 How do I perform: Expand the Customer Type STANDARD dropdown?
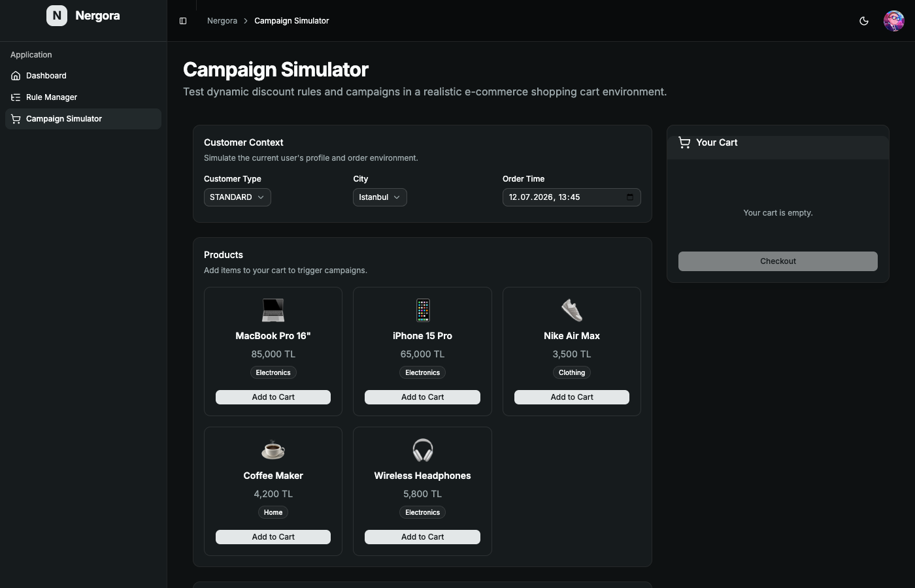pyautogui.click(x=237, y=197)
